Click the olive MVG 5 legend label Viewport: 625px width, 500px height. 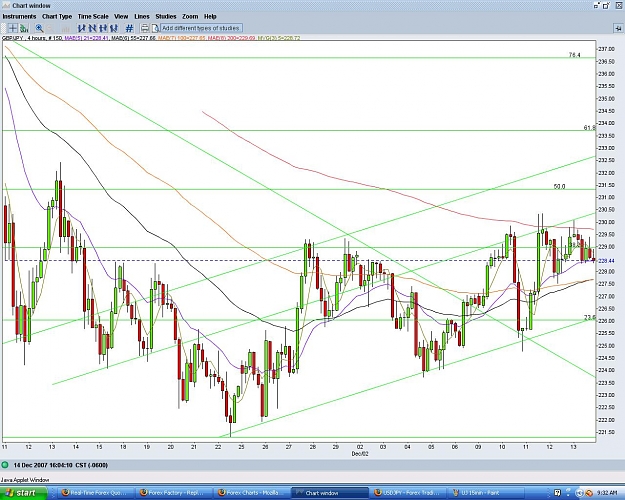279,38
